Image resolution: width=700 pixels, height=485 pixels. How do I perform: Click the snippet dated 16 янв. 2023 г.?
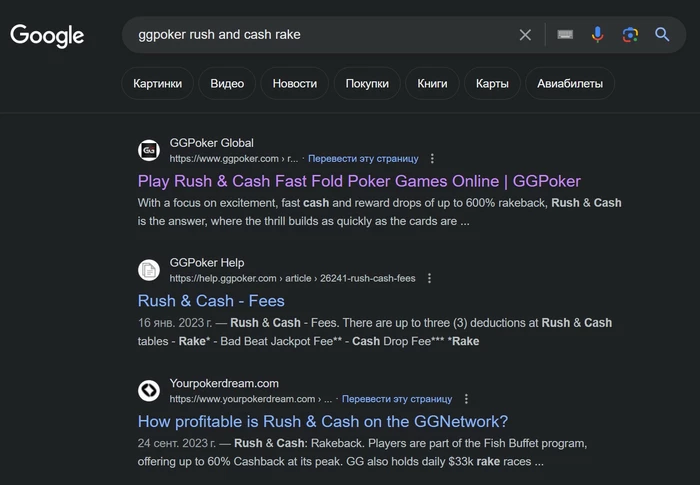375,332
